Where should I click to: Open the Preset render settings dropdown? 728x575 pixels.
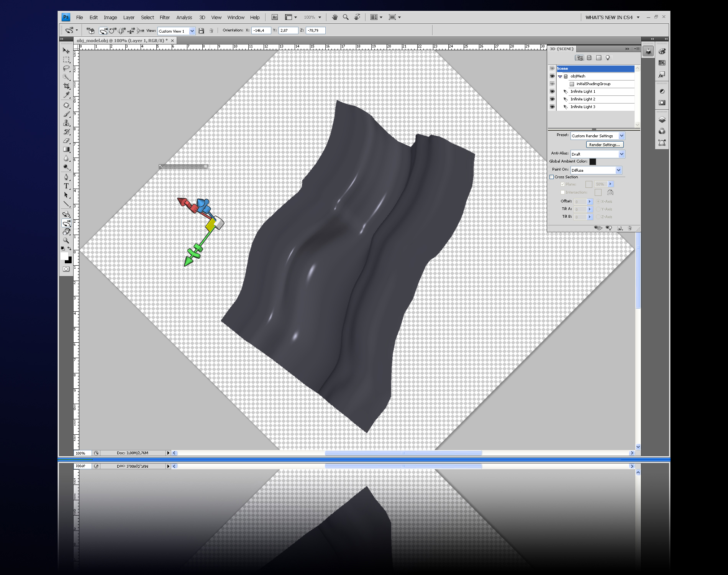(x=621, y=136)
